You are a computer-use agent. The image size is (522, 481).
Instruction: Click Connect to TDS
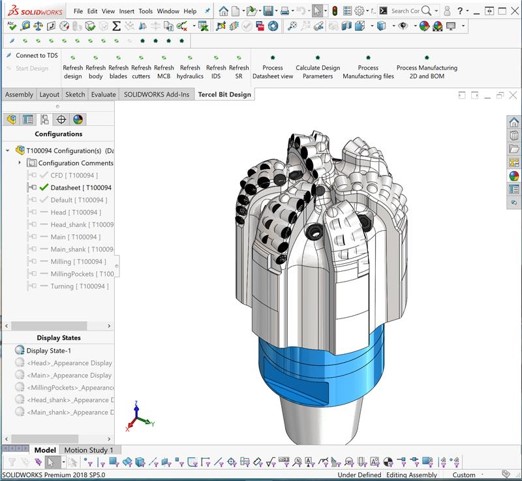[x=32, y=55]
